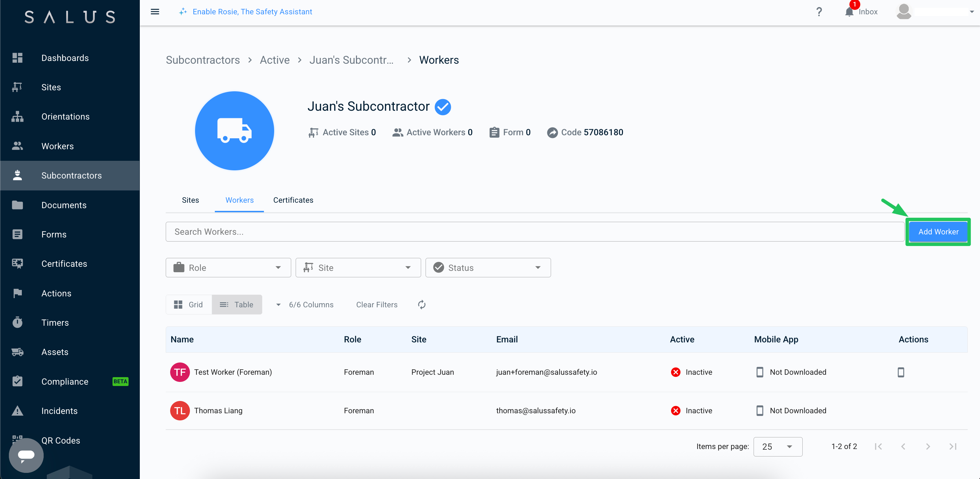Viewport: 980px width, 479px height.
Task: Click the Compliance clipboard-check icon
Action: tap(17, 381)
